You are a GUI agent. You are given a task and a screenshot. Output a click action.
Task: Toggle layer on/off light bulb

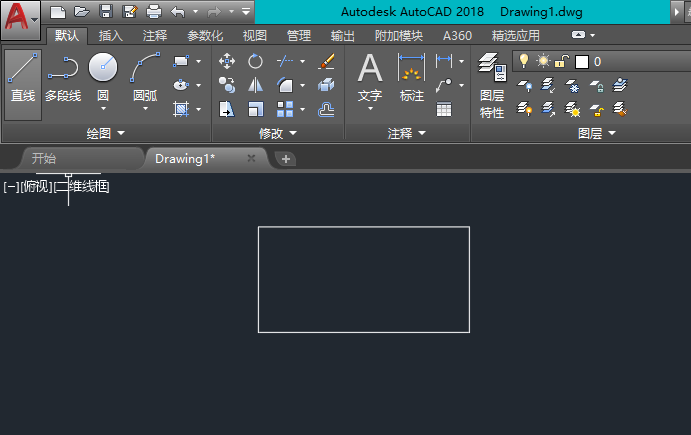click(524, 61)
